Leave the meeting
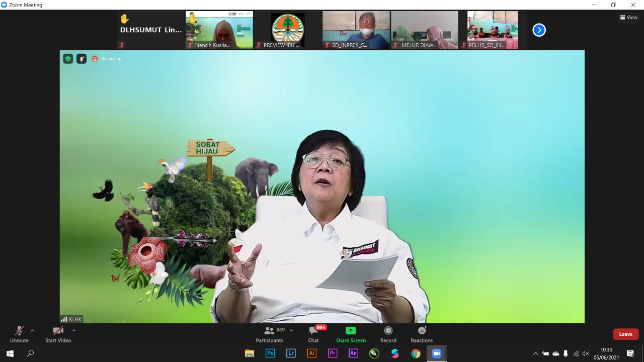The image size is (644, 362). coord(625,334)
